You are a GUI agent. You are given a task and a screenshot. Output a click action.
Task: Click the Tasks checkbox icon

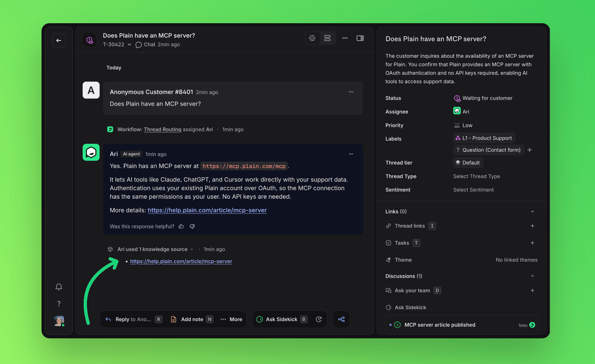point(388,243)
